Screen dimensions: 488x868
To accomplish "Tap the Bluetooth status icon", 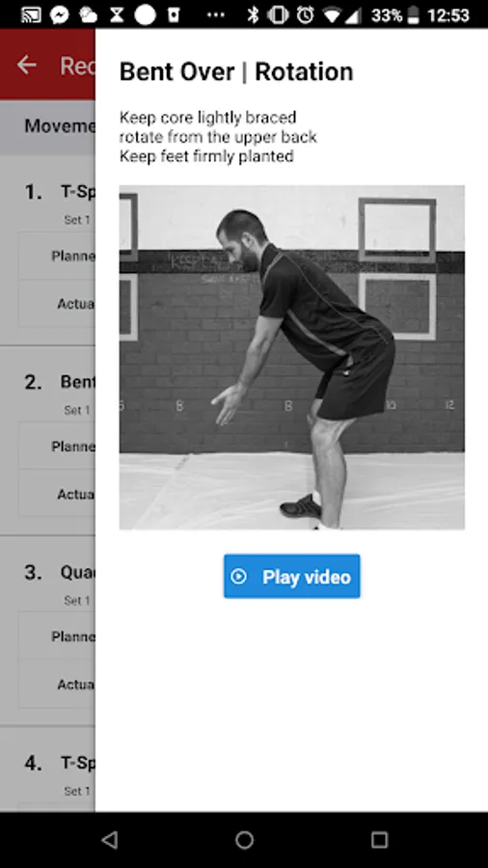I will click(x=253, y=14).
